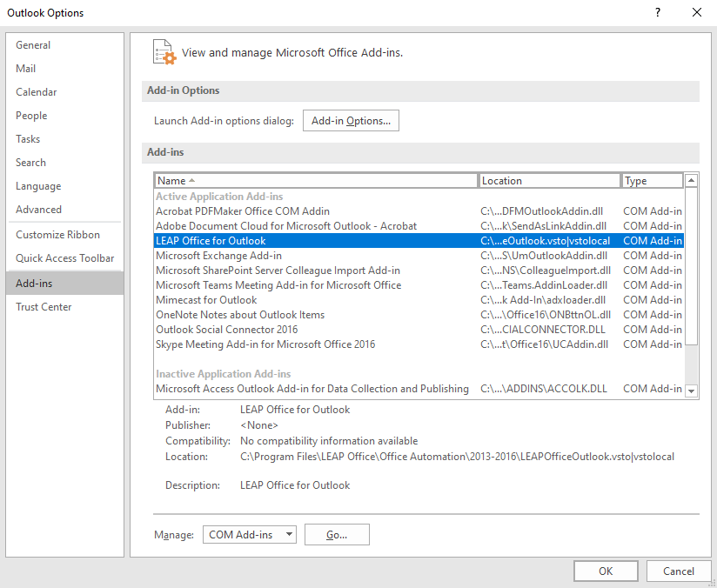Sort add-ins by Location column header
This screenshot has width=717, height=588.
pyautogui.click(x=550, y=181)
